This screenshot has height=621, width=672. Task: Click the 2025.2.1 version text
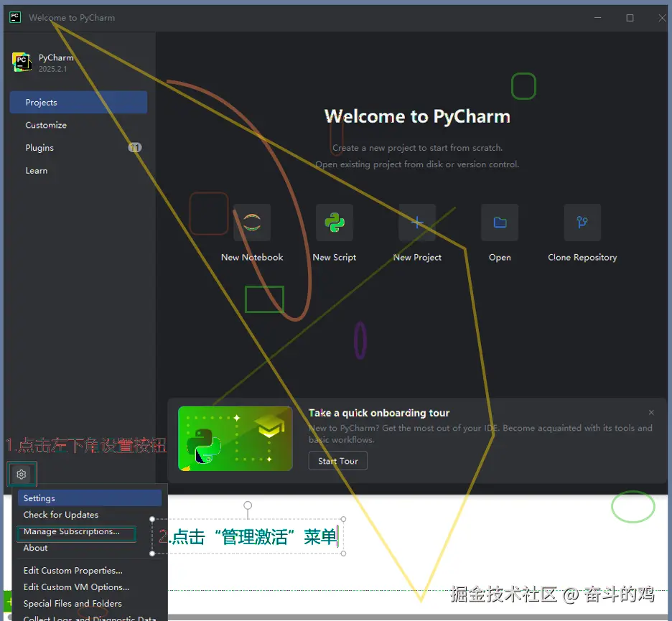52,69
